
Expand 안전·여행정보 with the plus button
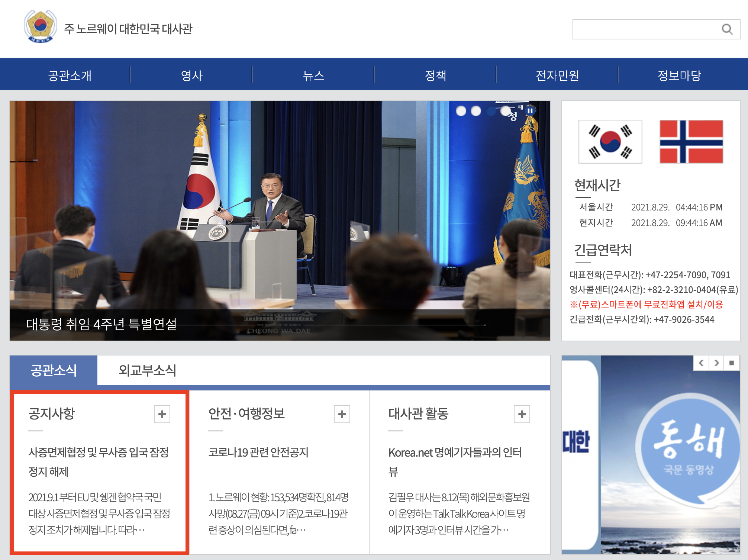342,414
